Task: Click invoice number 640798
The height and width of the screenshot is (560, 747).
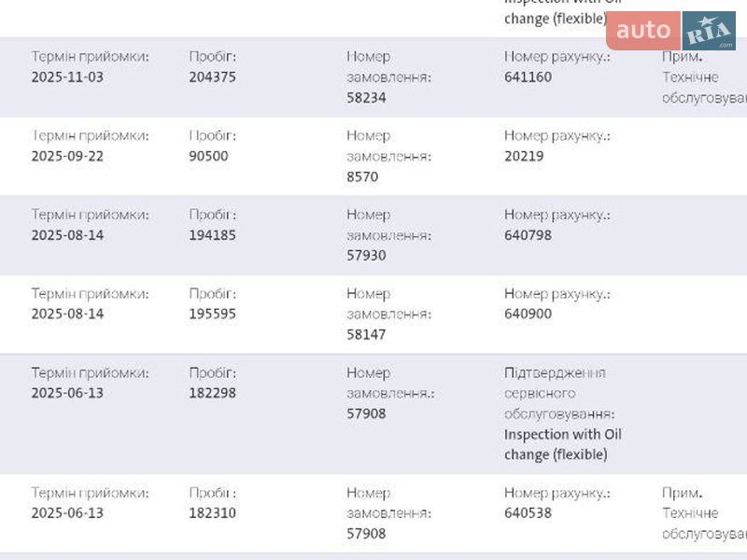Action: click(528, 235)
